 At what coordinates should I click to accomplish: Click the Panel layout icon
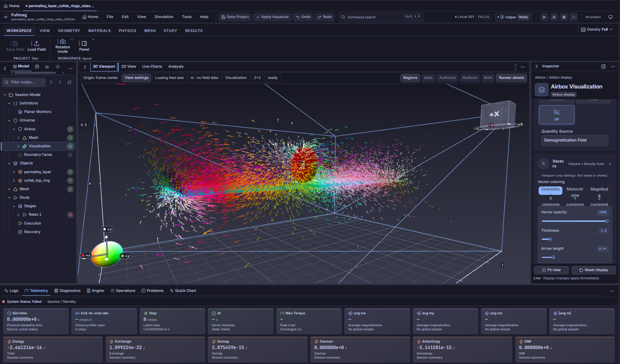84,44
